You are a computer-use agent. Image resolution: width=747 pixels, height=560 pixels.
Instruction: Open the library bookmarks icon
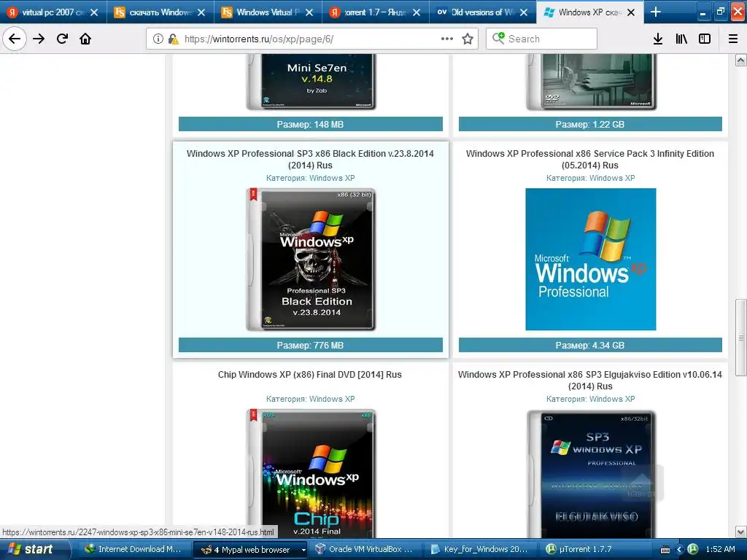(681, 39)
